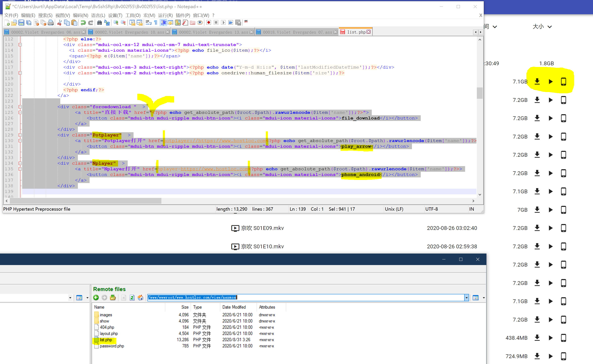Image resolution: width=593 pixels, height=364 pixels.
Task: Click the green back arrow in Remote files
Action: click(x=96, y=297)
